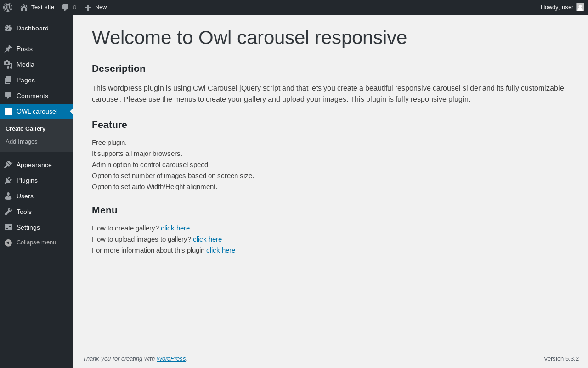588x368 pixels.
Task: Open the Dashboard menu item
Action: pyautogui.click(x=33, y=28)
